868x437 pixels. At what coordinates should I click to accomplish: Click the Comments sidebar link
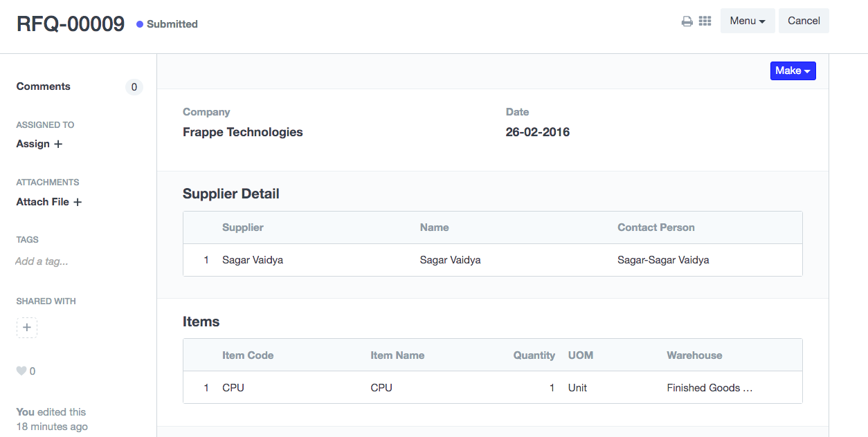[44, 86]
